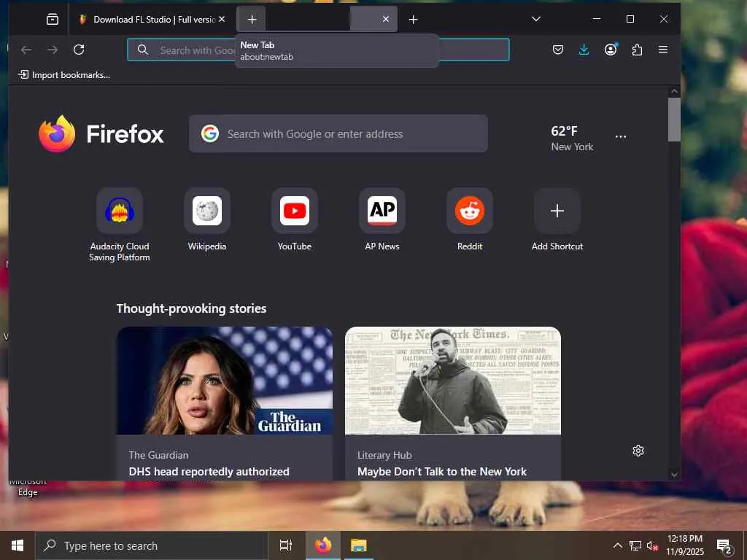This screenshot has height=560, width=747.
Task: Open Task View on the taskbar
Action: 286,545
